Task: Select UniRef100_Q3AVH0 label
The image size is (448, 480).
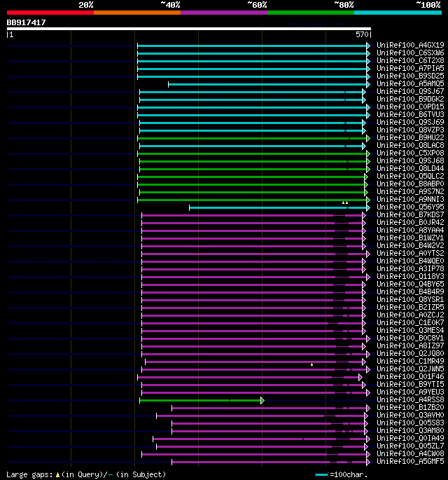Action: (410, 415)
